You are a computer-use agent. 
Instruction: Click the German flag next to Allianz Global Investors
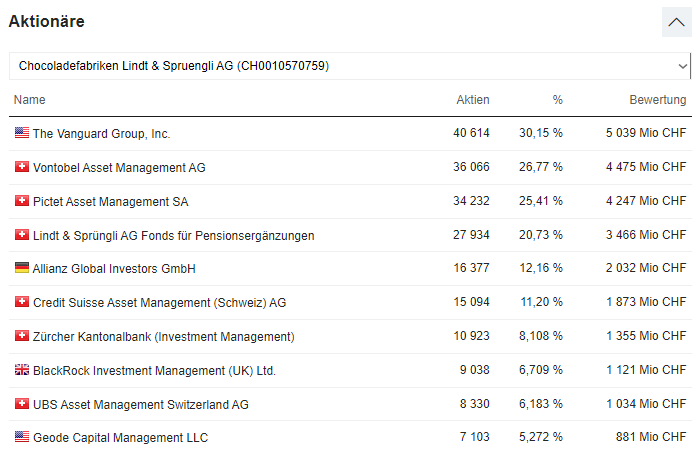[22, 268]
